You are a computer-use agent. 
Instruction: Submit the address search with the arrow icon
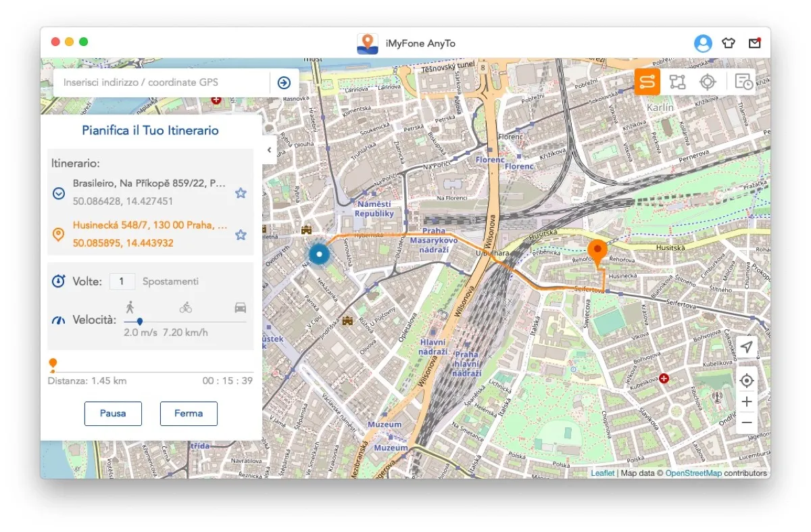pyautogui.click(x=283, y=82)
